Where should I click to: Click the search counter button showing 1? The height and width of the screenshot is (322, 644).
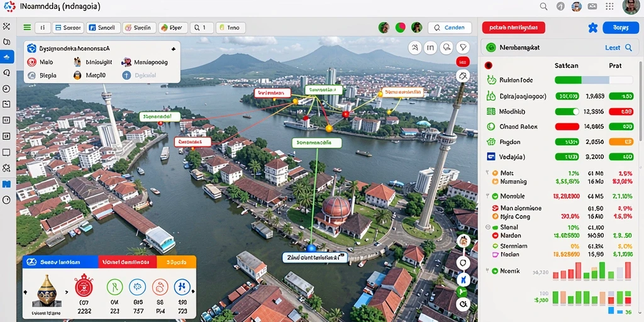[x=201, y=28]
